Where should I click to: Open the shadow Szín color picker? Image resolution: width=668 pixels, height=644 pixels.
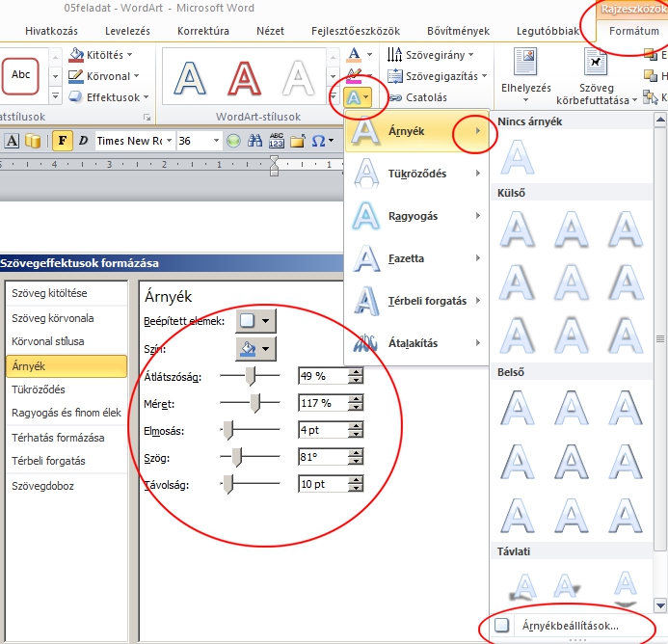pos(255,348)
